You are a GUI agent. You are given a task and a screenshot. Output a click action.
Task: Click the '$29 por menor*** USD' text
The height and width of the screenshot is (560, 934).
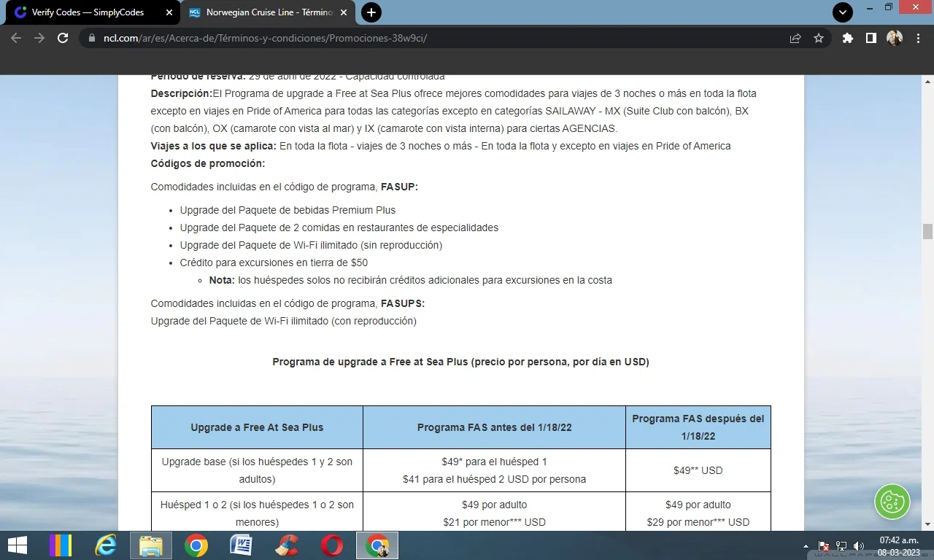698,522
